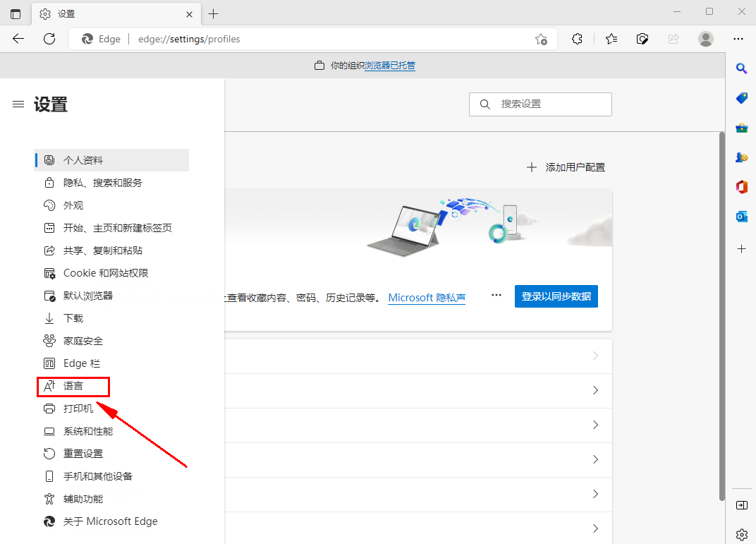Toggle the settings hamburger menu
The width and height of the screenshot is (756, 544).
18,104
